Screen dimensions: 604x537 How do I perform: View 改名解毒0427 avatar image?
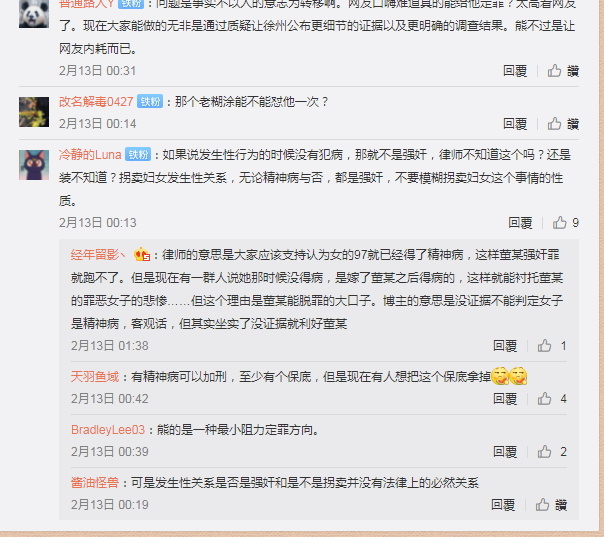(x=34, y=112)
